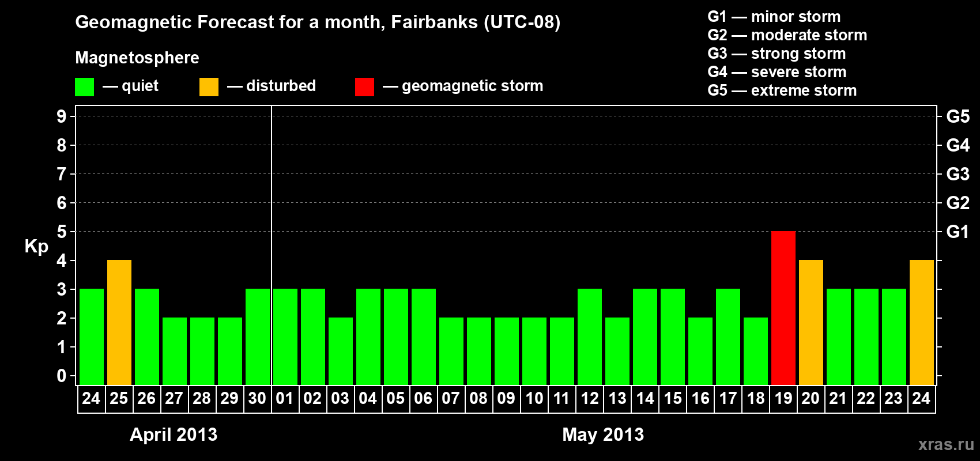This screenshot has width=980, height=461.
Task: Select the green bar for April 28
Action: [202, 352]
